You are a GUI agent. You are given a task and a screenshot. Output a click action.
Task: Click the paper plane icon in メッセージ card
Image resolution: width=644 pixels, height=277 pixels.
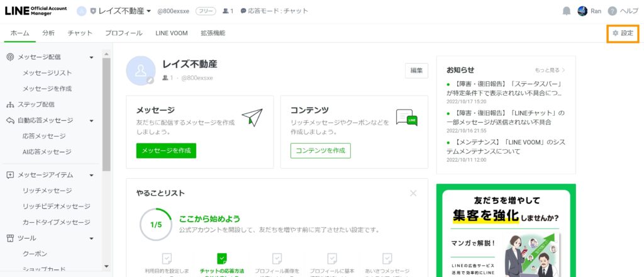[x=252, y=118]
